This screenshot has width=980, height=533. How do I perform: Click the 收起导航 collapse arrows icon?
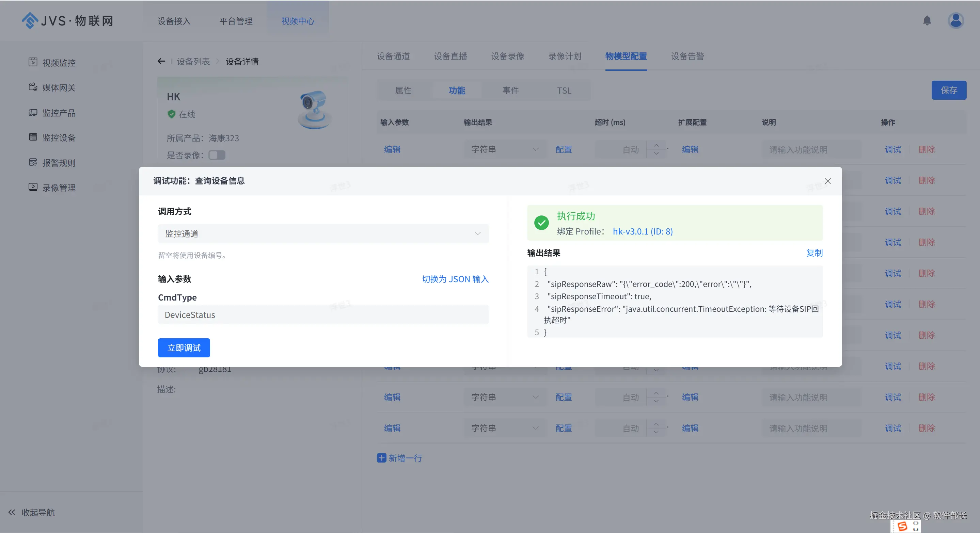click(x=12, y=512)
